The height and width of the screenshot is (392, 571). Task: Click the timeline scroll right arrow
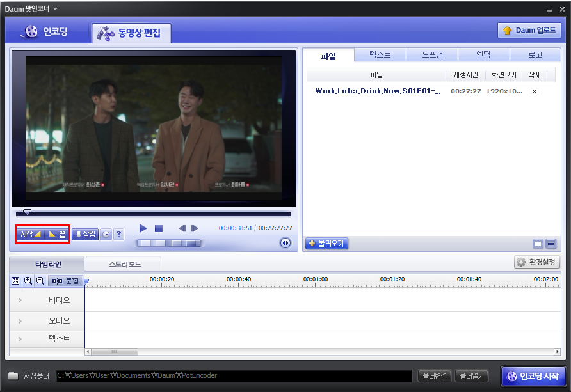coord(557,352)
